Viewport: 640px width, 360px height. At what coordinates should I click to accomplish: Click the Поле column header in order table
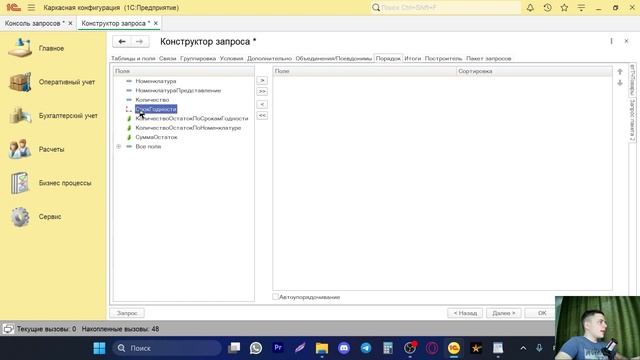(x=364, y=71)
